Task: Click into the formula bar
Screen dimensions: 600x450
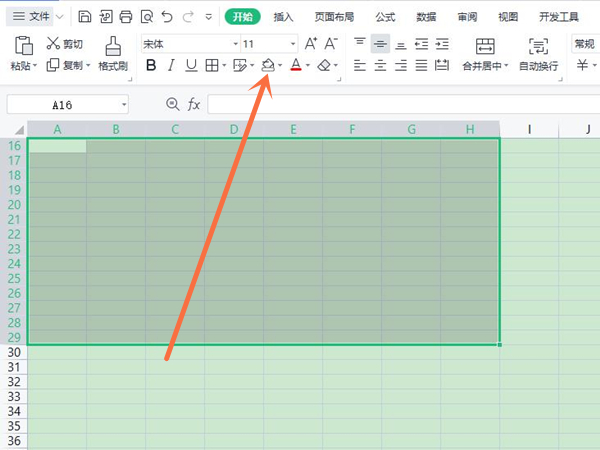Action: (404, 104)
